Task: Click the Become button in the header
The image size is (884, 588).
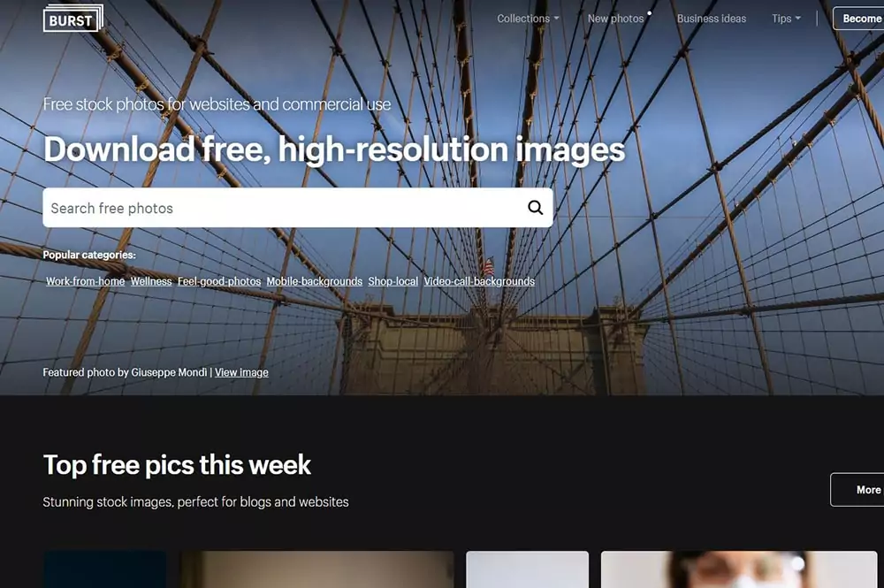Action: point(858,19)
